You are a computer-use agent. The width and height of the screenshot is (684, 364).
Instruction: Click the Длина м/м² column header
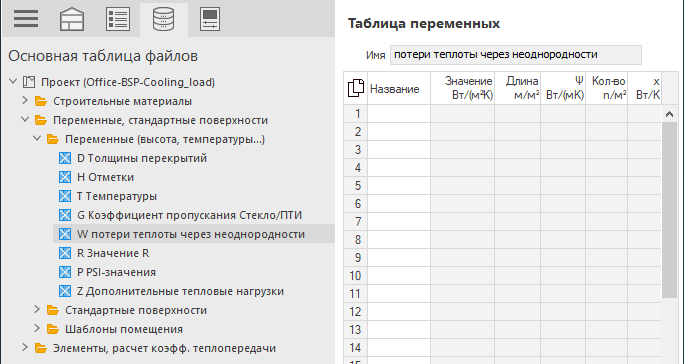[517, 88]
